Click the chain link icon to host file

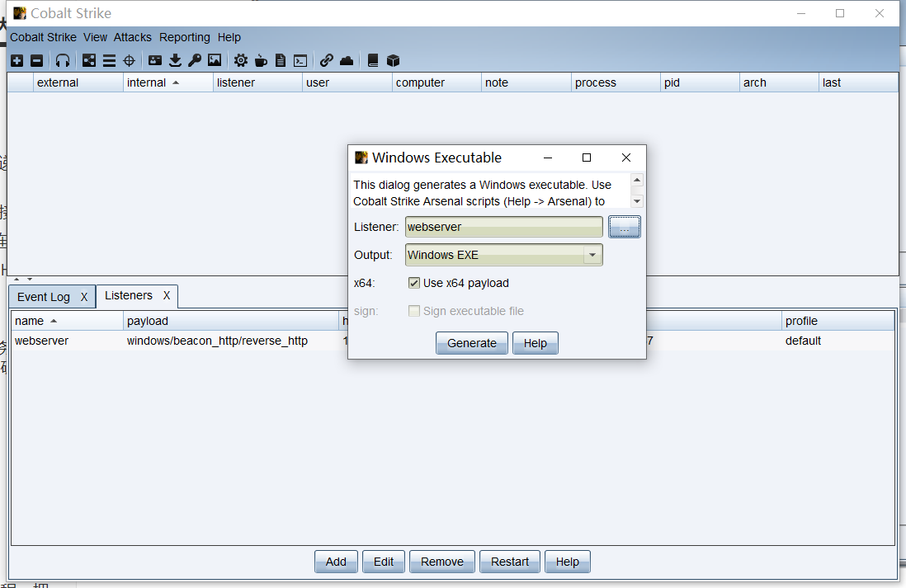point(327,60)
